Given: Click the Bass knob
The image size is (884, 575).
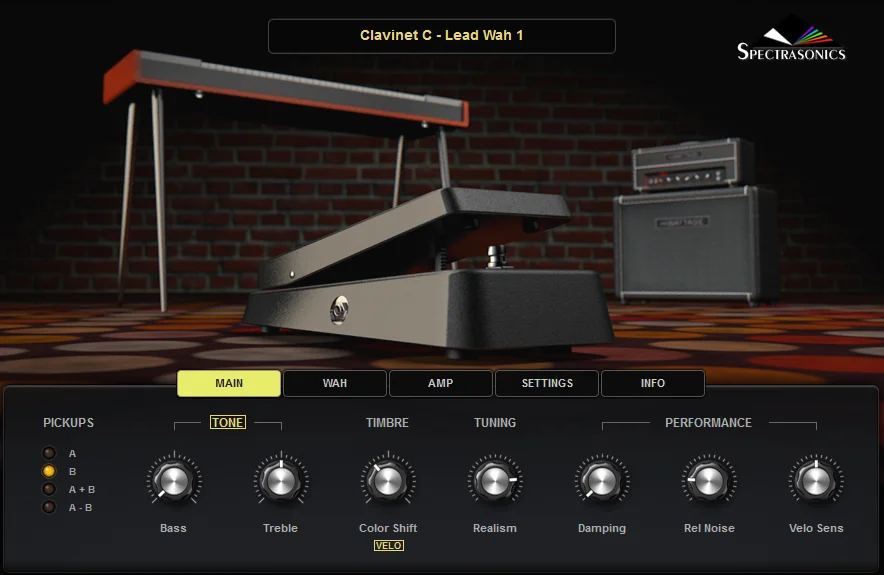Looking at the screenshot, I should 174,481.
